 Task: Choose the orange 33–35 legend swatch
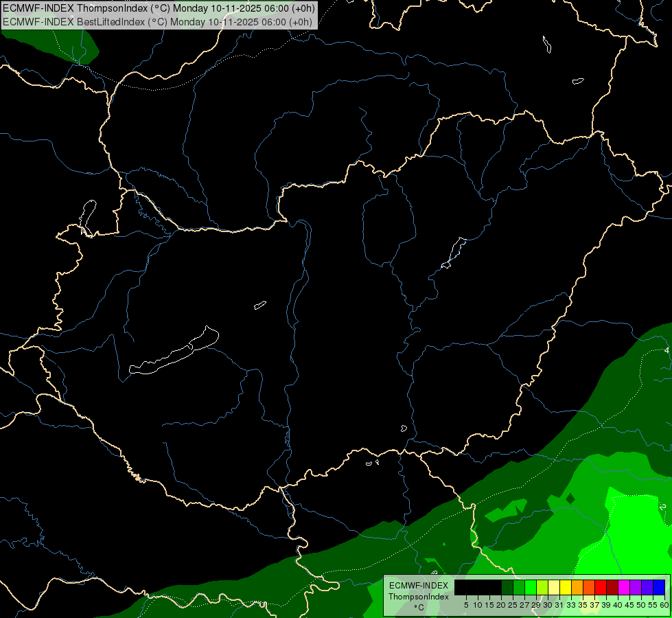(x=577, y=587)
